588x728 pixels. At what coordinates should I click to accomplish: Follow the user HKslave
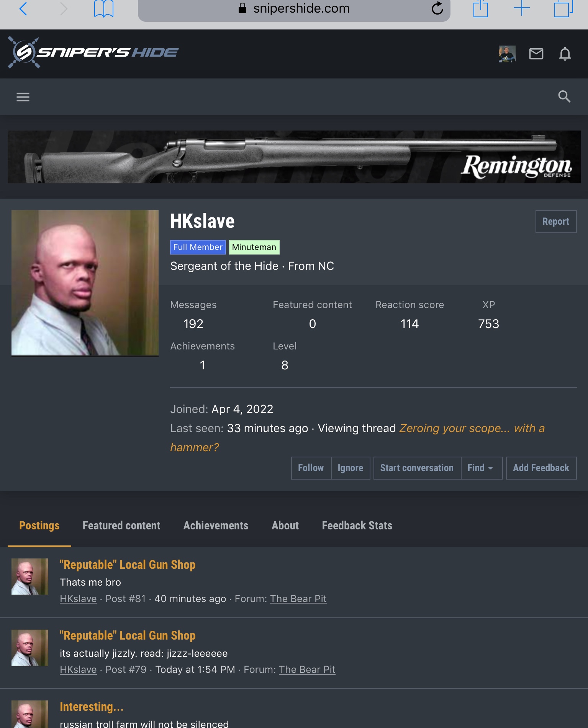click(311, 468)
